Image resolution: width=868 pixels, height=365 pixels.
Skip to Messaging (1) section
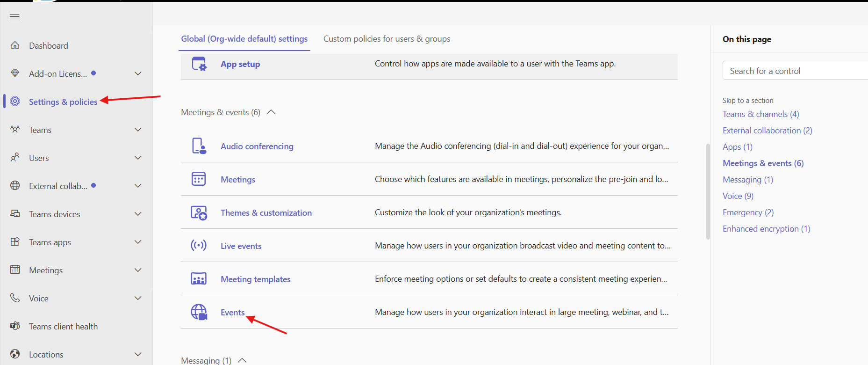click(x=748, y=180)
